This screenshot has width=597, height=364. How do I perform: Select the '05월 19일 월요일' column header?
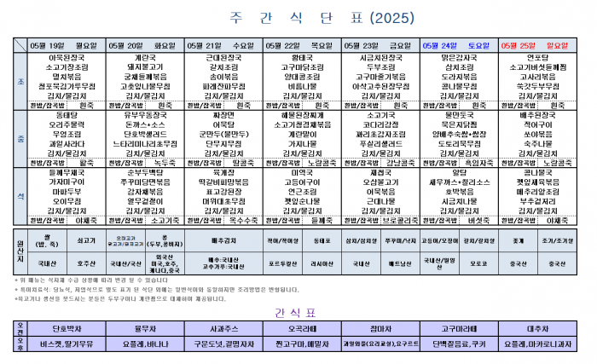(67, 46)
